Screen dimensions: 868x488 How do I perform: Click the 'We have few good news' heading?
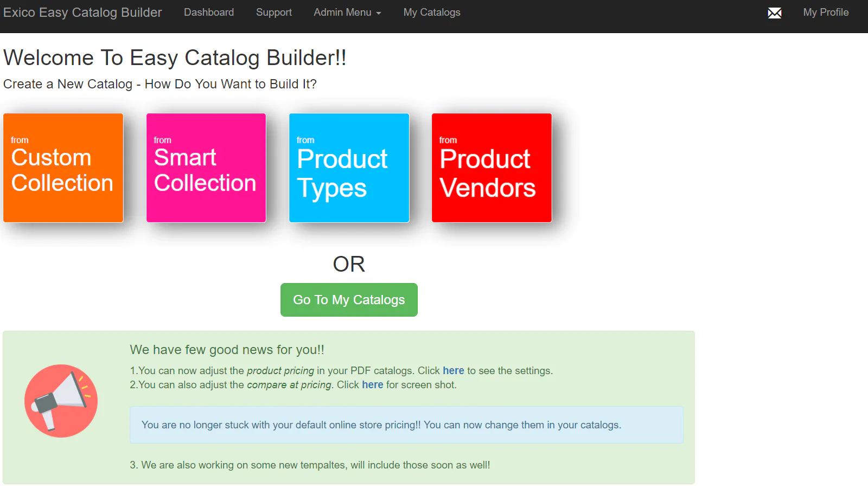tap(227, 350)
